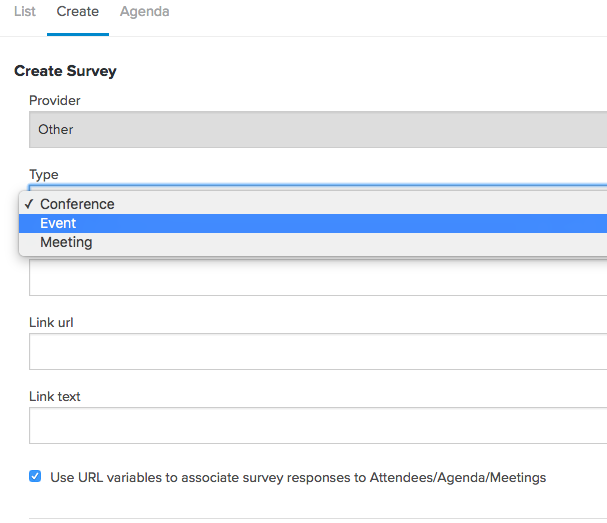Toggle the Use URL variables checkbox
This screenshot has width=607, height=523.
click(x=35, y=476)
